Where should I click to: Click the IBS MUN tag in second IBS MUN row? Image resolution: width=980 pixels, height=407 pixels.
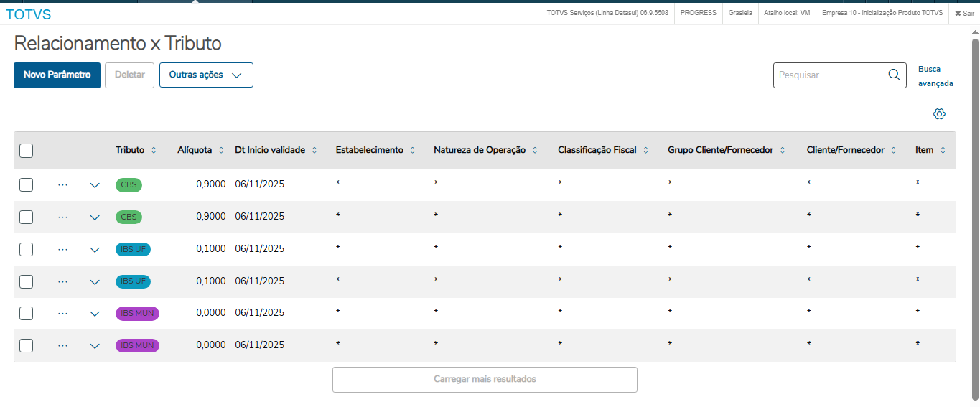click(137, 345)
